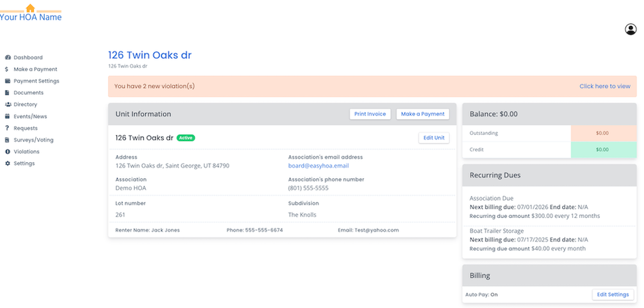Click the Directory people icon
This screenshot has height=308, width=644.
coord(7,104)
